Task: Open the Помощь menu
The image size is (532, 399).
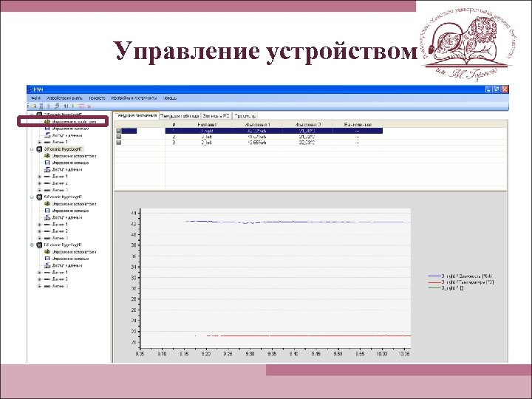Action: [170, 98]
